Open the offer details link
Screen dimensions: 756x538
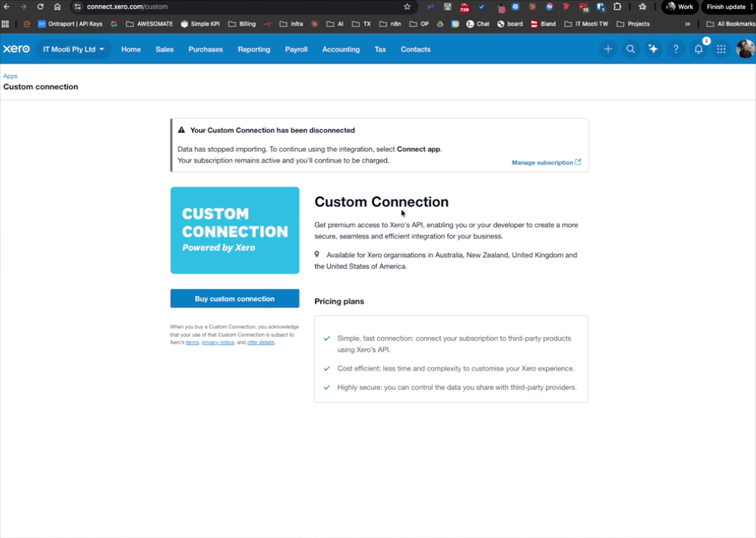coord(261,342)
